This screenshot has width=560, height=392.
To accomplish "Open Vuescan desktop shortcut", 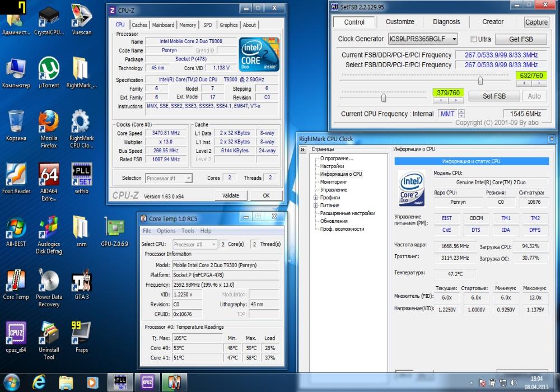I will click(x=81, y=20).
